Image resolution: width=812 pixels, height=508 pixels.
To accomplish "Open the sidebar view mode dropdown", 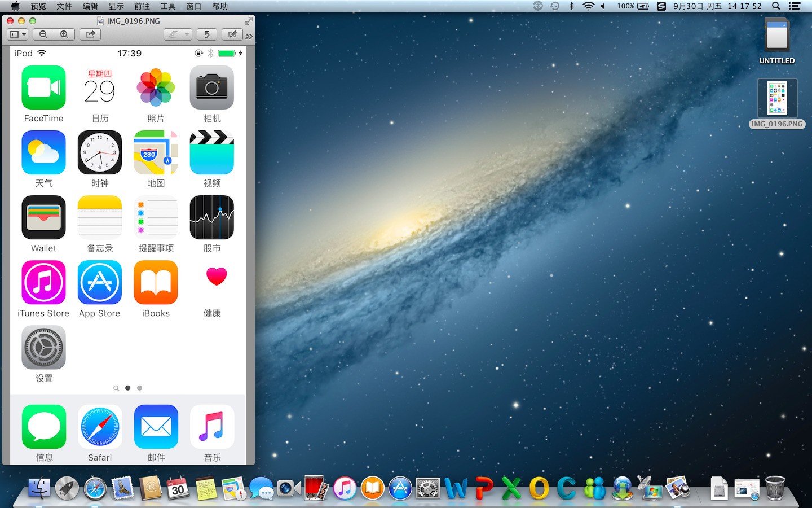I will (17, 34).
